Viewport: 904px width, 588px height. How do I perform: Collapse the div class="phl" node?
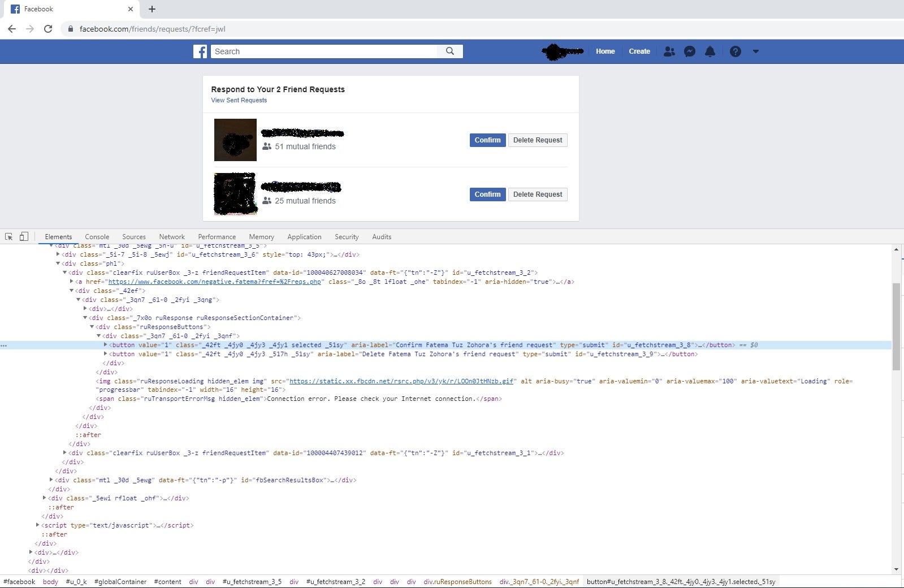58,263
